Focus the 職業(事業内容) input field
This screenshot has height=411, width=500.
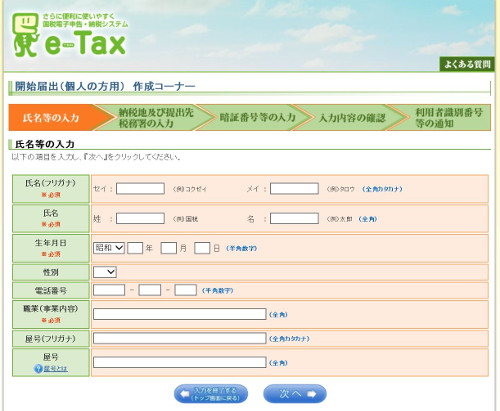180,314
